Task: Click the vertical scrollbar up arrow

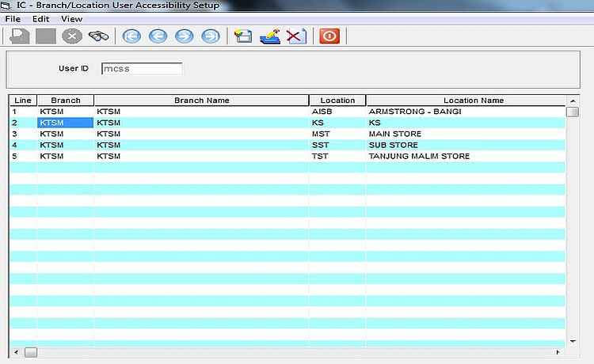Action: (572, 100)
